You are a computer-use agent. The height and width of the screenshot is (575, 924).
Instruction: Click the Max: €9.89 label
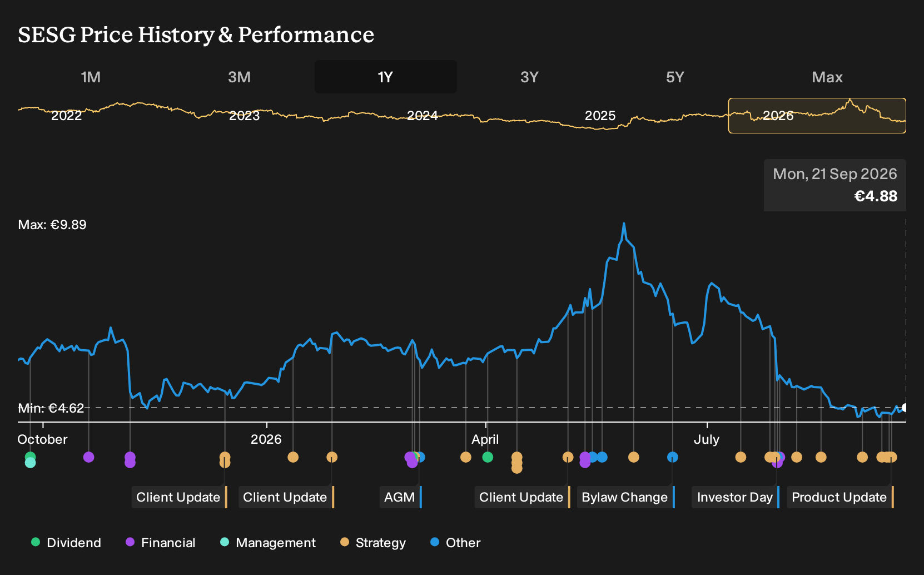tap(52, 225)
